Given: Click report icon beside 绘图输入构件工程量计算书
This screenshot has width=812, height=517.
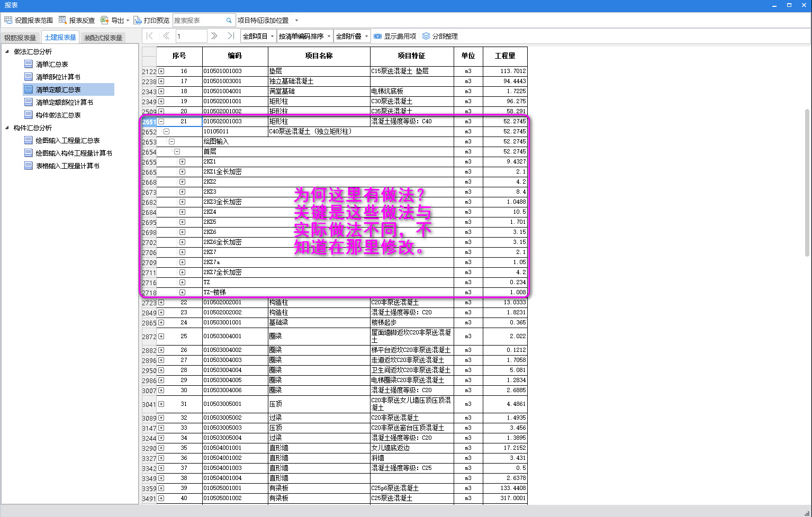Looking at the screenshot, I should (x=29, y=153).
